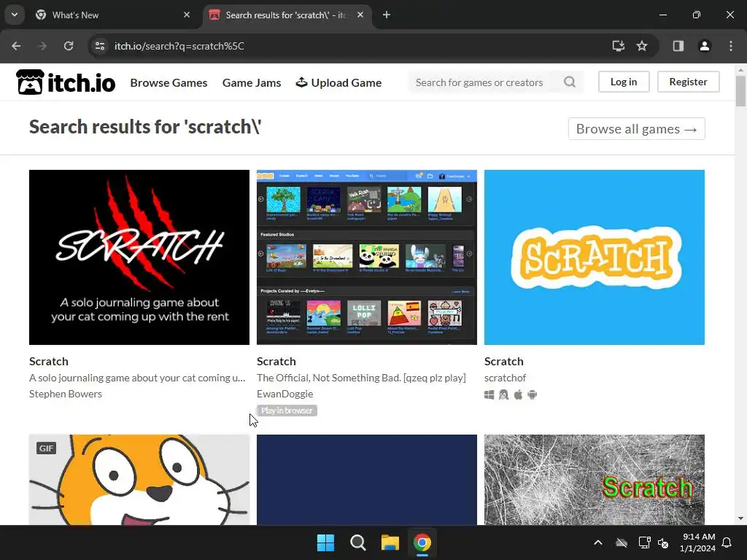Screen dimensions: 747x560
Task: Click Browse all games button
Action: tap(636, 128)
